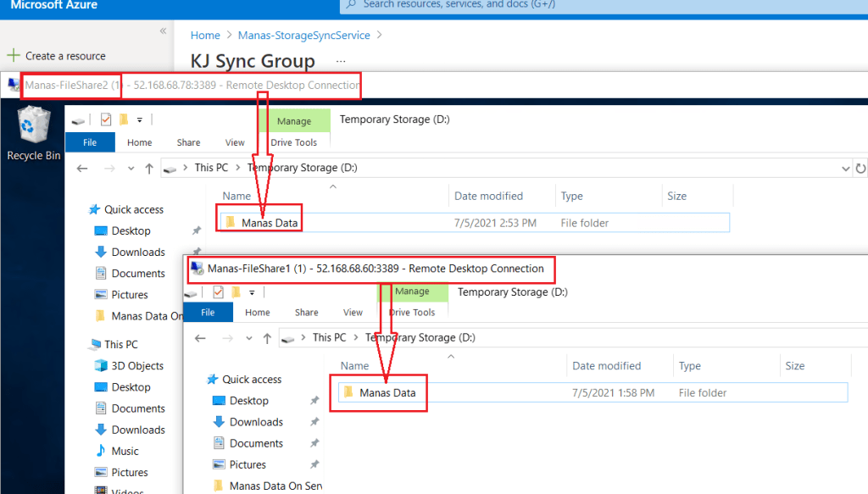Click properties checkmark icon in FileShare1 toolbar
868x494 pixels.
218,292
